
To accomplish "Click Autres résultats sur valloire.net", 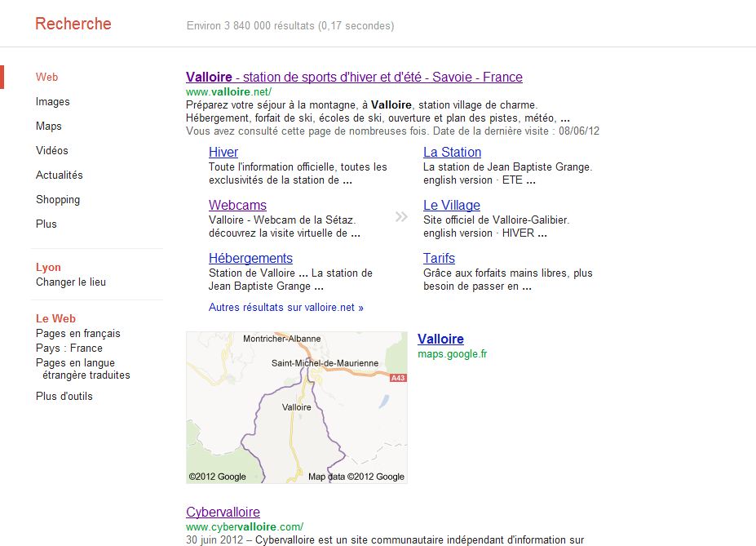I will 286,307.
